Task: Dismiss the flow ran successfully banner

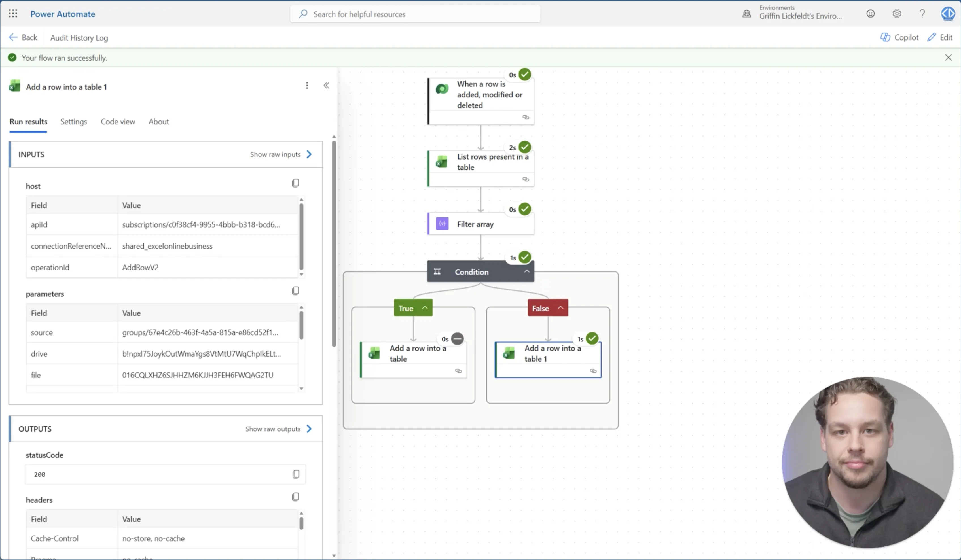Action: (x=948, y=58)
